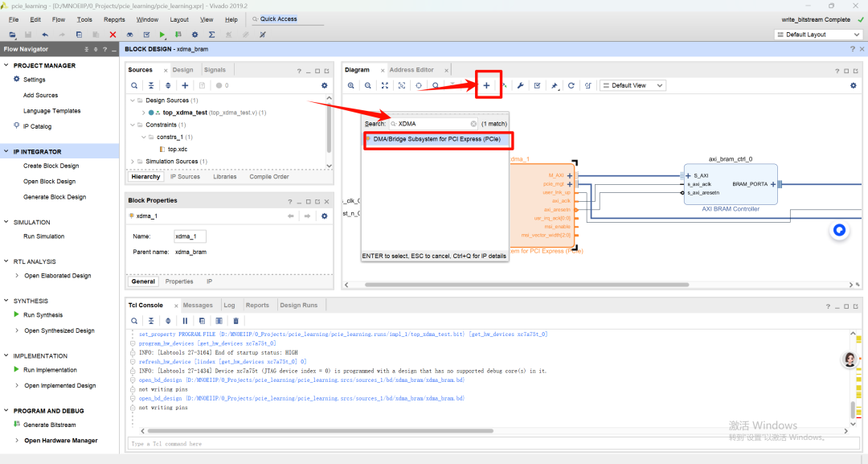Image resolution: width=868 pixels, height=464 pixels.
Task: Switch to the Messages tab in console
Action: pyautogui.click(x=199, y=305)
